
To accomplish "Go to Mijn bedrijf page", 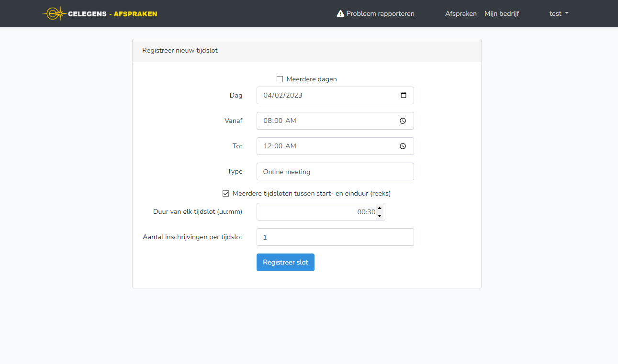I will (x=501, y=13).
